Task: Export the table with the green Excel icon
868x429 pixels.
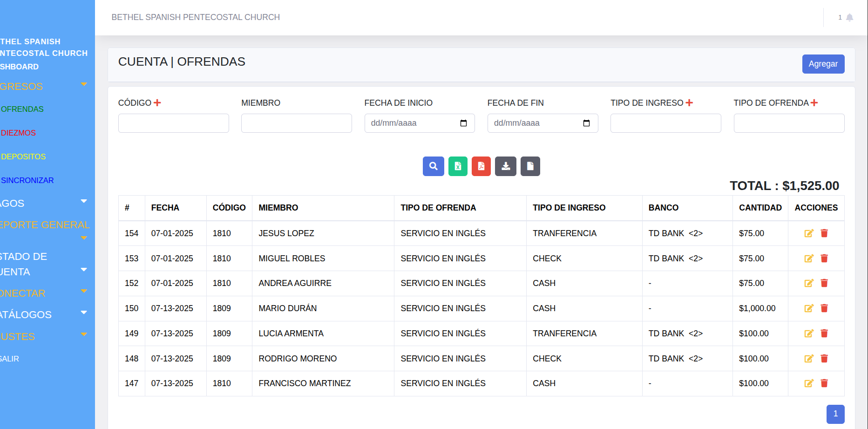Action: [x=458, y=166]
